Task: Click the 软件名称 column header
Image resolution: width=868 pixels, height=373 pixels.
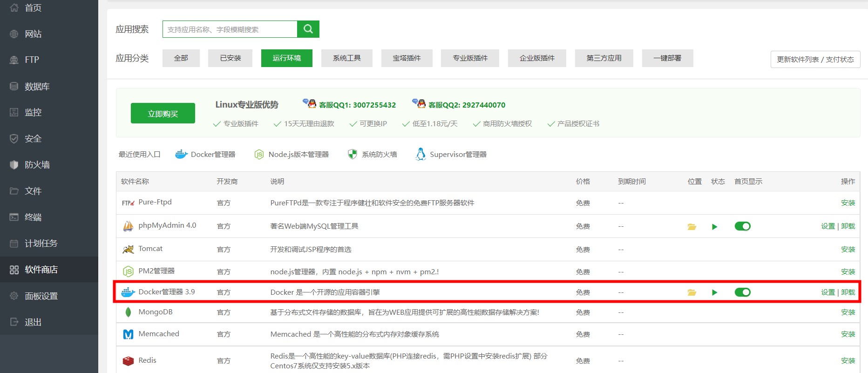Action: click(x=135, y=182)
